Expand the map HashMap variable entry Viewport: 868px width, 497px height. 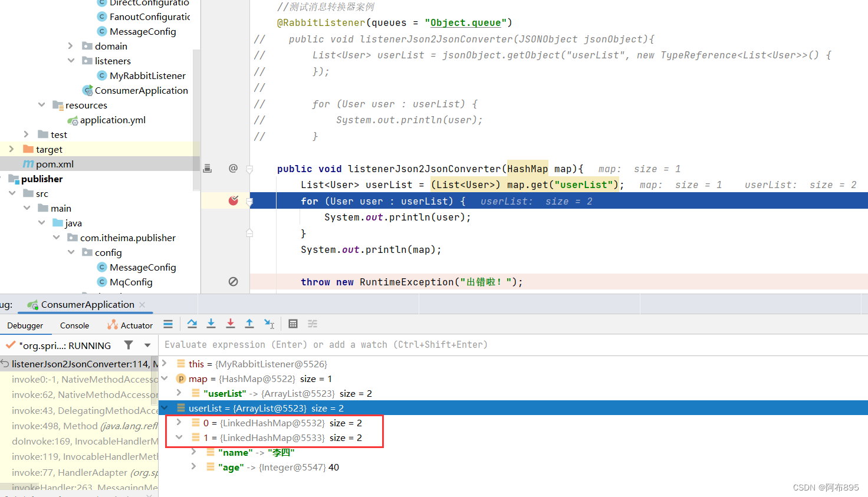coord(165,378)
